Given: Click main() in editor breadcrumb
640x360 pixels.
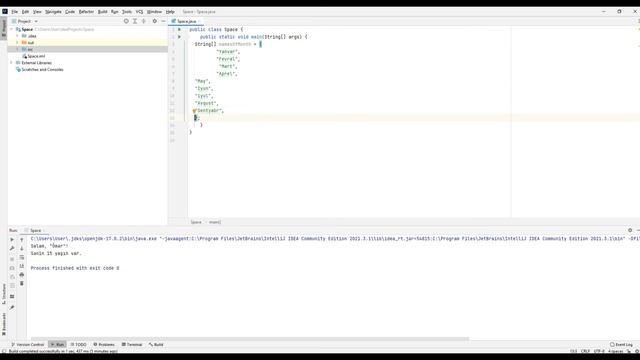Looking at the screenshot, I should (x=215, y=222).
